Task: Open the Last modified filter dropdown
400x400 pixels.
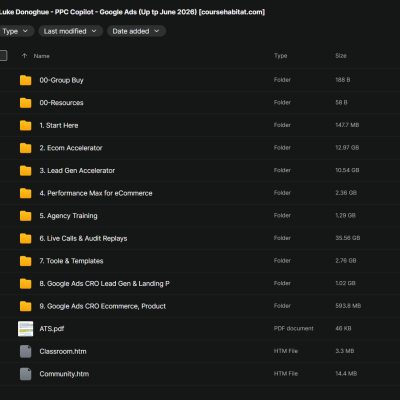Action: point(70,31)
